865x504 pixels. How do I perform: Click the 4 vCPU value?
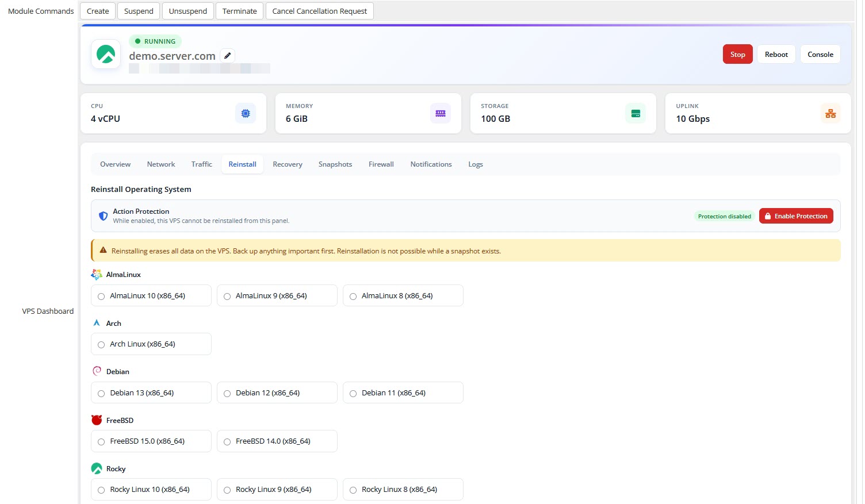[x=105, y=119]
